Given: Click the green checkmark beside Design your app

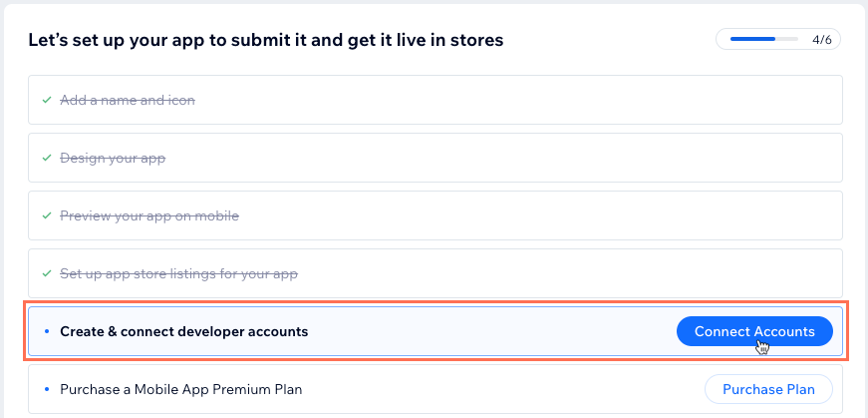Looking at the screenshot, I should (47, 158).
